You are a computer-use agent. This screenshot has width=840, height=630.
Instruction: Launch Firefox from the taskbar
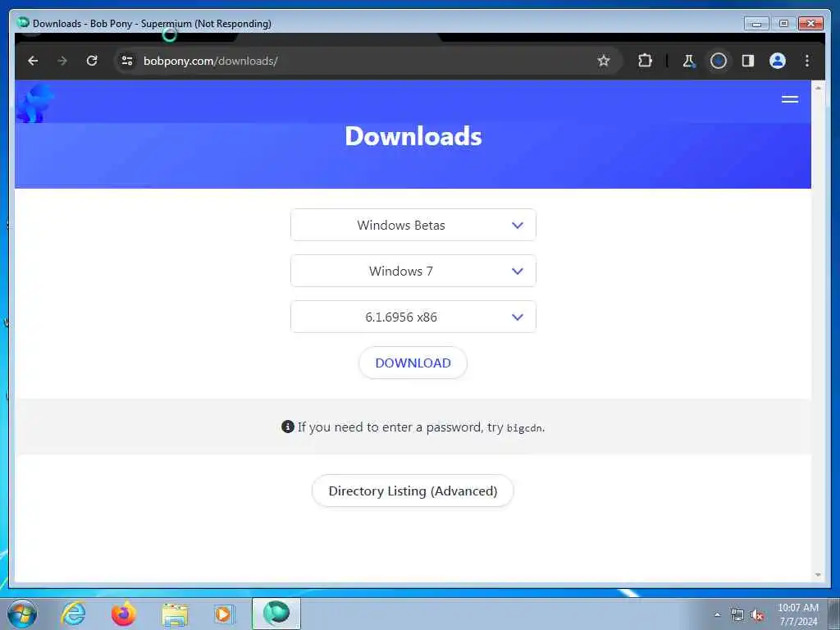pos(124,614)
